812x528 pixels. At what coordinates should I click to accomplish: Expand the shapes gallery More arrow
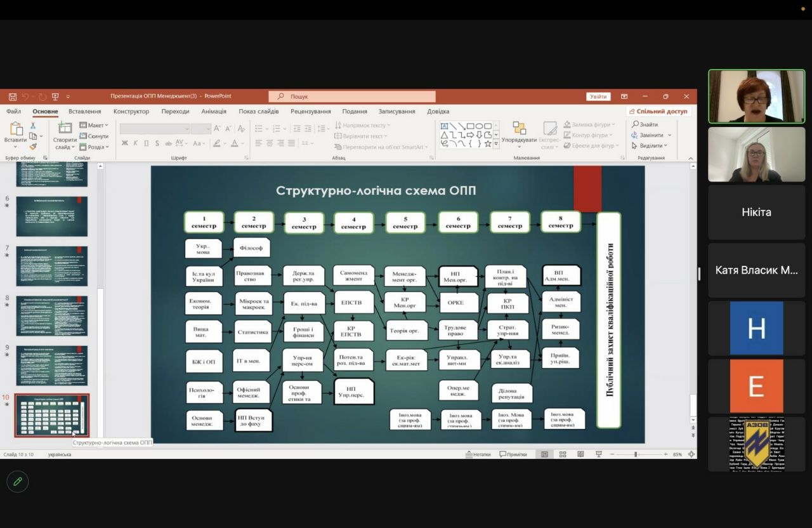[495, 143]
